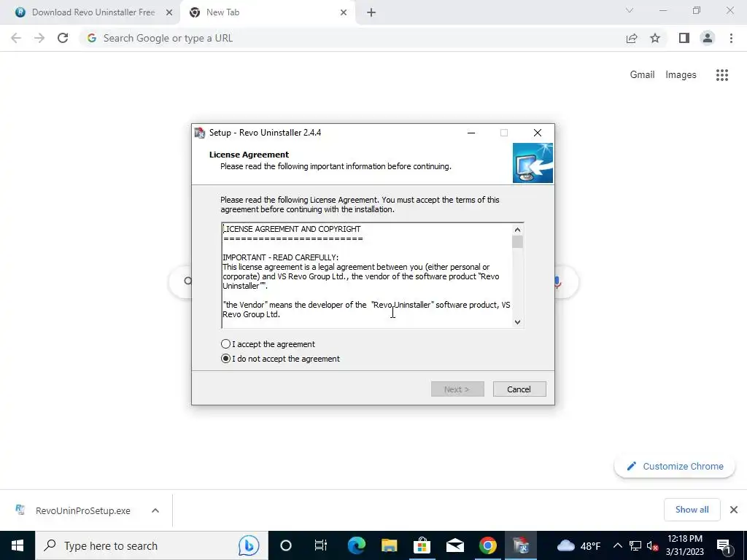Viewport: 747px width, 560px height.
Task: Click the greyed-out Next button in Setup
Action: click(457, 389)
